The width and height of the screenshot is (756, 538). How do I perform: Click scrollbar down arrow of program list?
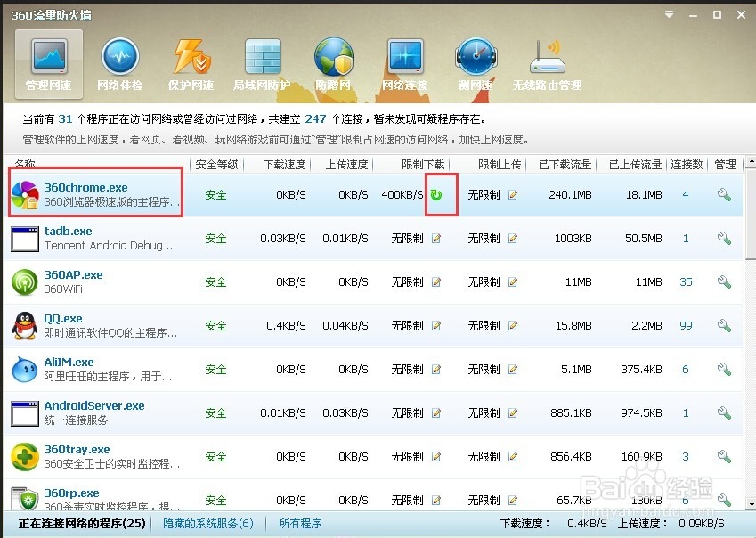(751, 504)
